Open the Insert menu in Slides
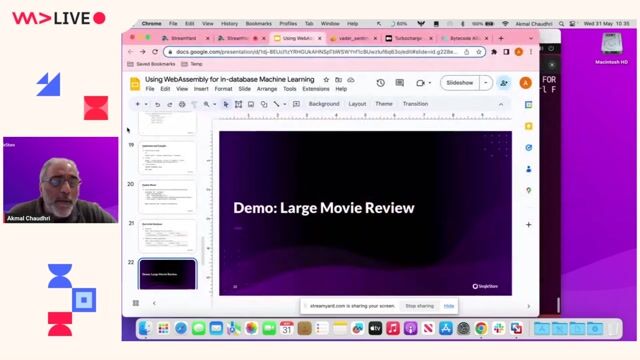640x360 pixels. pyautogui.click(x=201, y=89)
